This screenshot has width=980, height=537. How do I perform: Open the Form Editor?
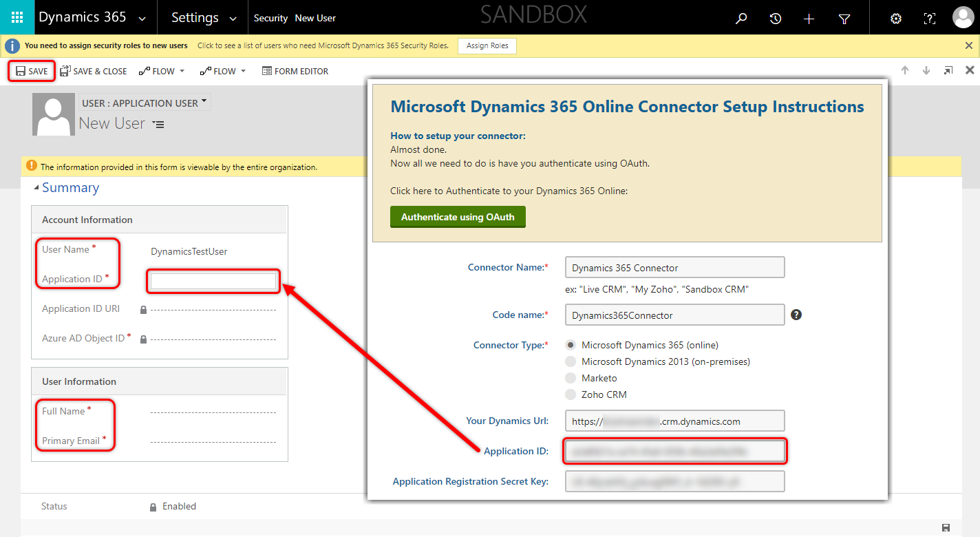pos(295,71)
